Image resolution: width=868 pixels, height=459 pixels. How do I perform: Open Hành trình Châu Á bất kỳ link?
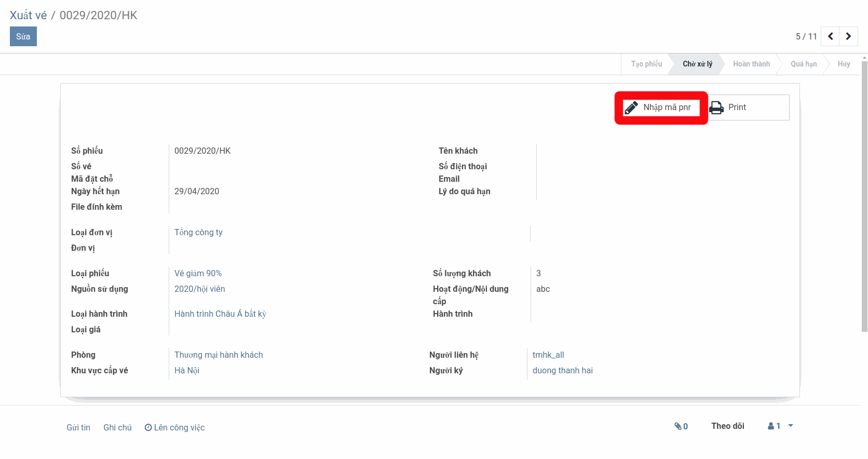(x=220, y=314)
